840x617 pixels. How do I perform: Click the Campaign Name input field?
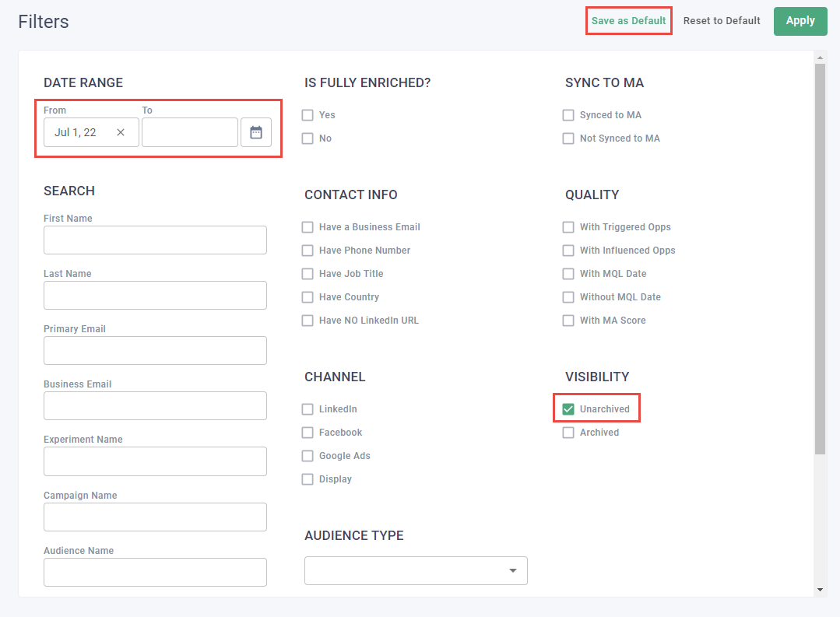coord(155,517)
